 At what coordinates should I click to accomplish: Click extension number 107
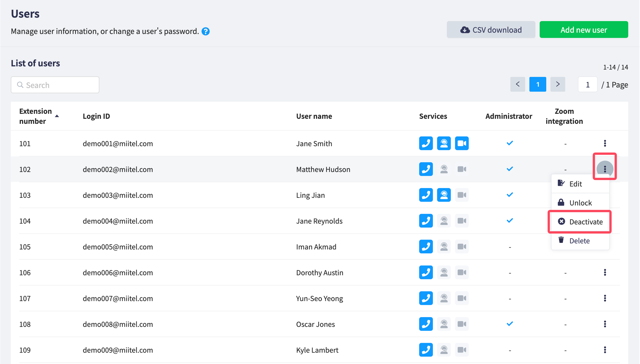[x=25, y=298]
